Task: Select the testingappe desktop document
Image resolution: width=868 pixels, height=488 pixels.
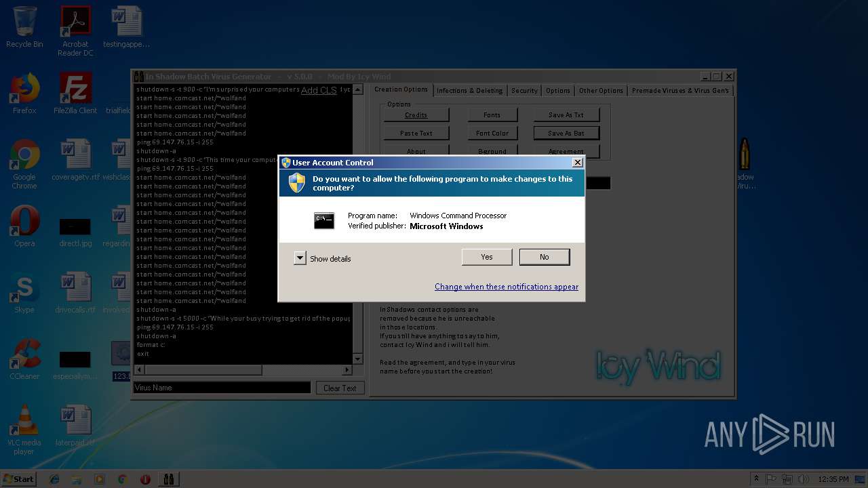Action: pyautogui.click(x=126, y=27)
